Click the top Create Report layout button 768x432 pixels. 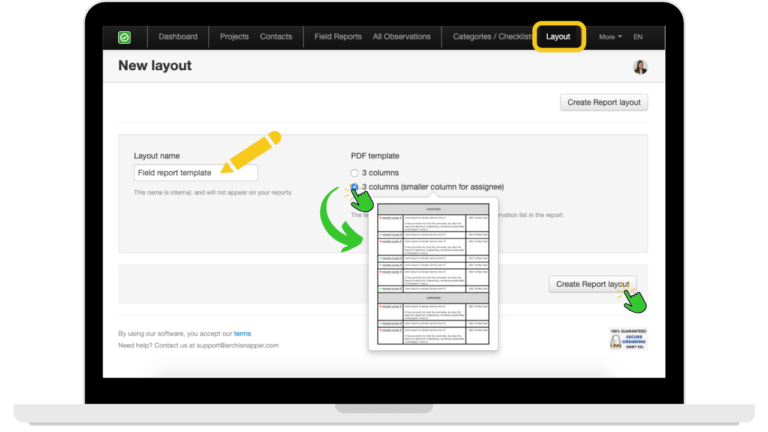tap(604, 102)
